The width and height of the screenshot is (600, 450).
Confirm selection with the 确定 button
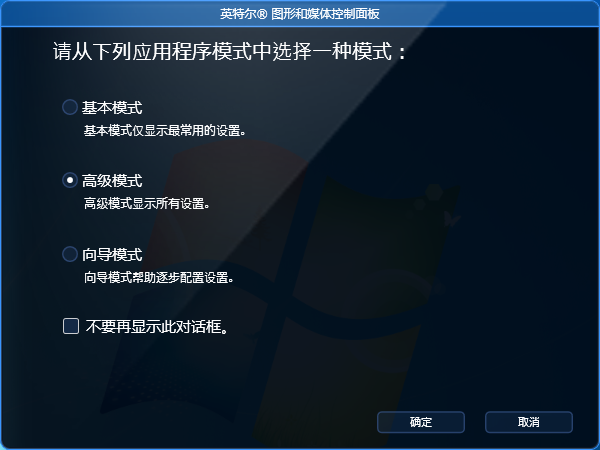click(x=421, y=422)
